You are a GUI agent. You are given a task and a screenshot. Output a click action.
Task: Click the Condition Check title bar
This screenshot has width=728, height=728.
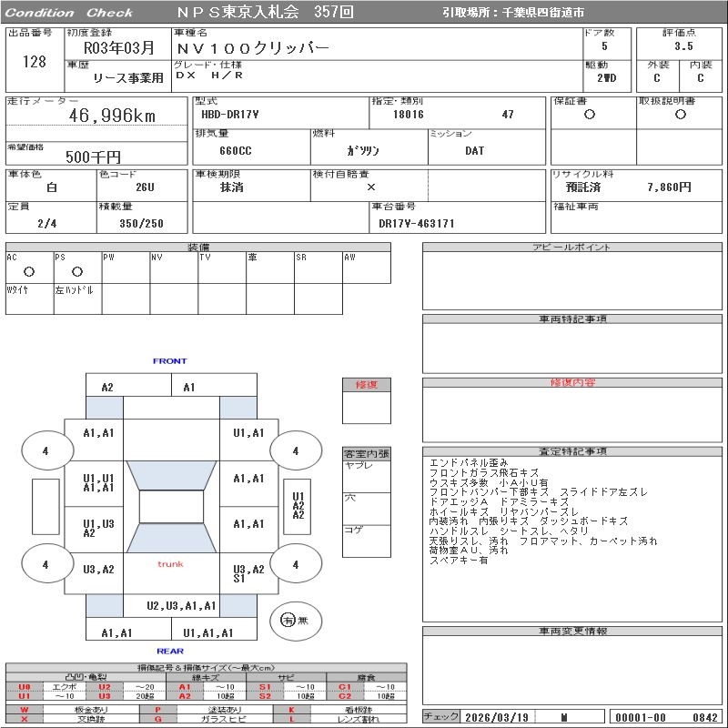(x=69, y=13)
